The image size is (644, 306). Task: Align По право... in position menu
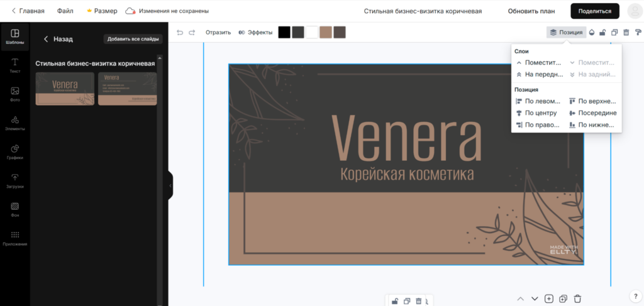[x=538, y=125]
